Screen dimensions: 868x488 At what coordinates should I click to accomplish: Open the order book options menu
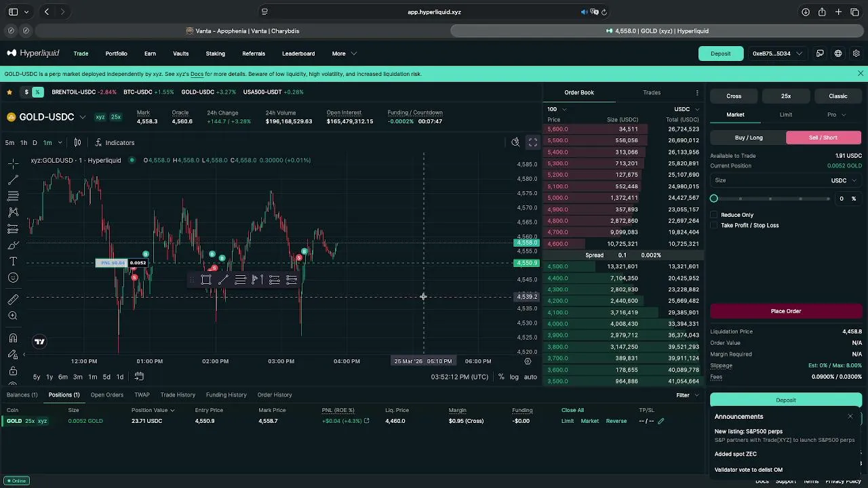tap(697, 93)
